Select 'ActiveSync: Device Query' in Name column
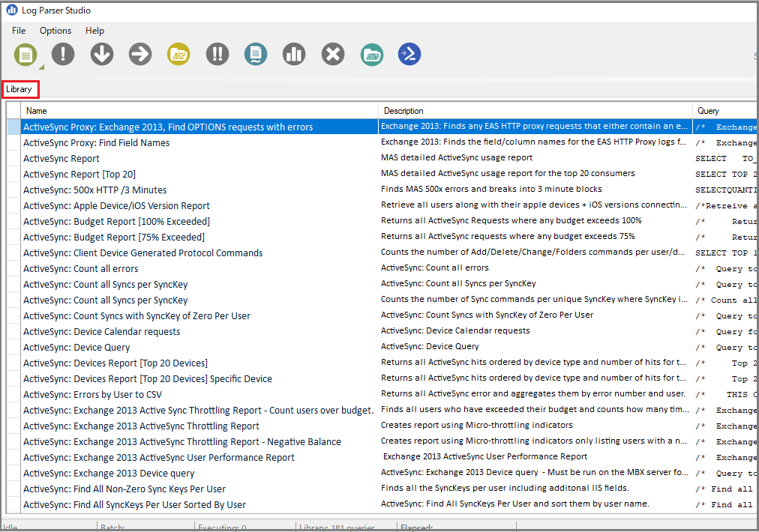This screenshot has width=759, height=532. pos(76,347)
